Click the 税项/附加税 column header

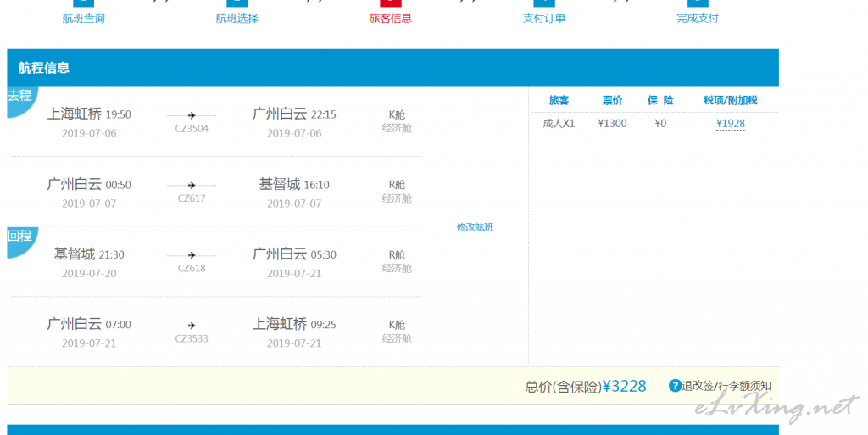(730, 100)
